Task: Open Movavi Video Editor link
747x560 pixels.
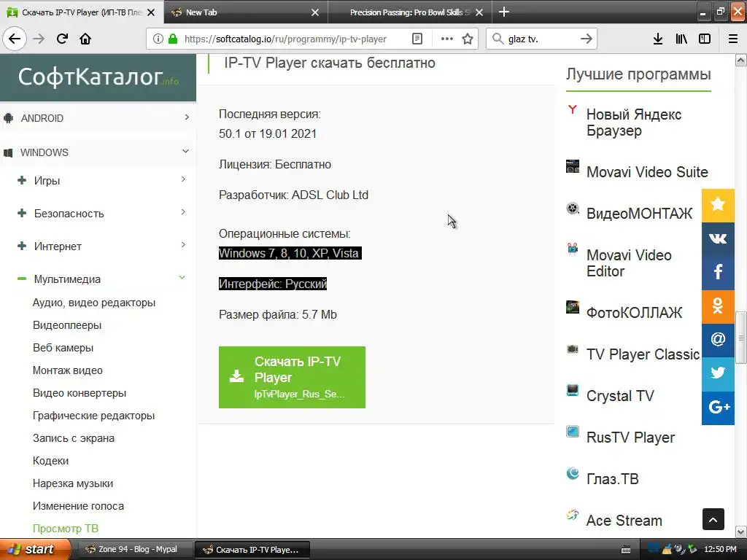Action: click(x=629, y=262)
